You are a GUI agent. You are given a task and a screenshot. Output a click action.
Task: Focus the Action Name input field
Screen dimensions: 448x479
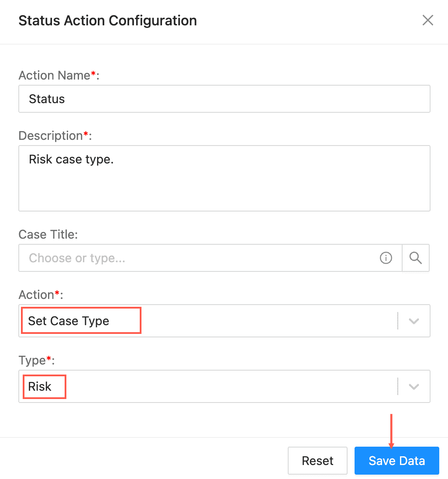(x=224, y=99)
